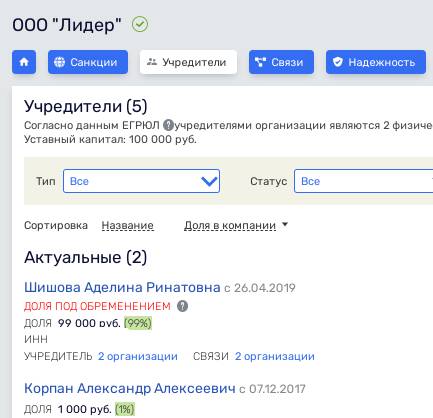Open СВЯЗИ 2 организации link
The width and height of the screenshot is (433, 418).
click(x=275, y=356)
